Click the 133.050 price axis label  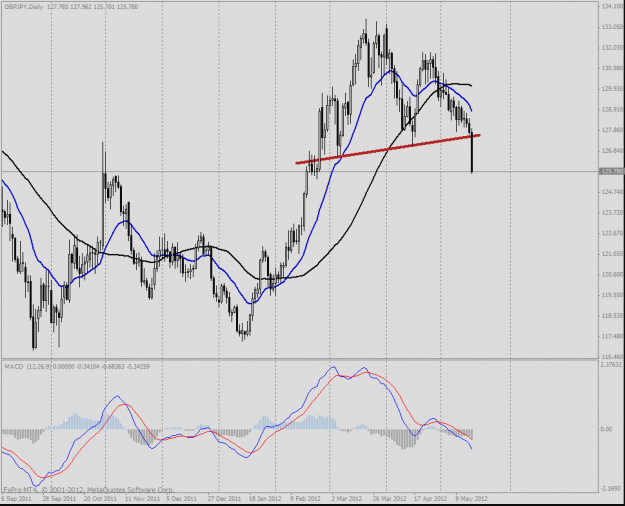point(612,27)
